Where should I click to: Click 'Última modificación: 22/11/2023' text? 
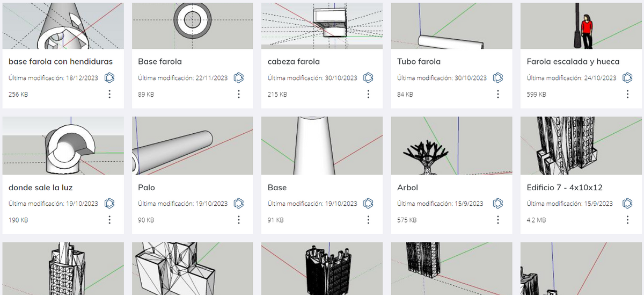tap(183, 78)
